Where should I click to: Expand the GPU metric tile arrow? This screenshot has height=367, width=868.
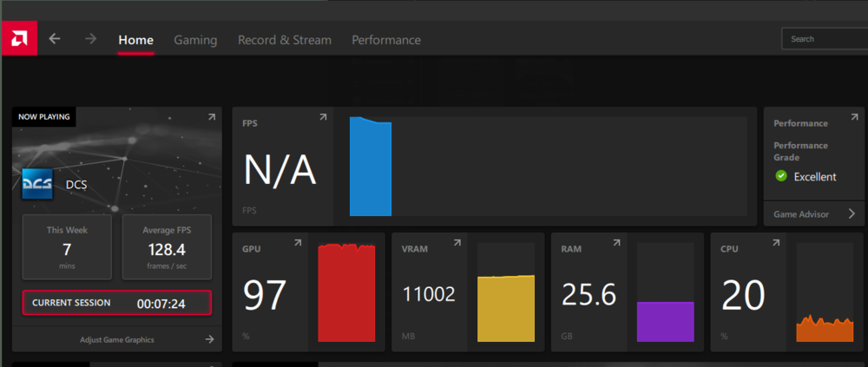coord(298,242)
